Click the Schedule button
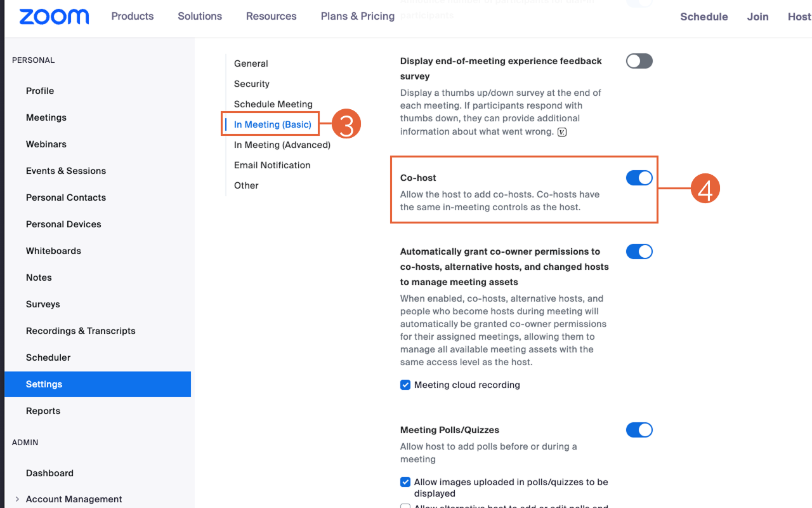This screenshot has width=812, height=508. pos(704,17)
